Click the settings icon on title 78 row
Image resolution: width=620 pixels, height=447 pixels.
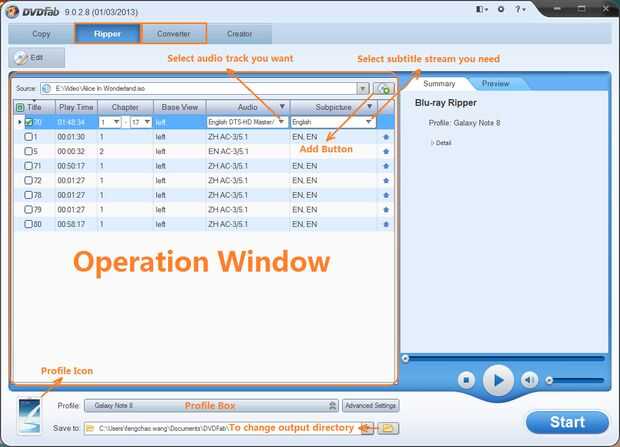pos(386,195)
